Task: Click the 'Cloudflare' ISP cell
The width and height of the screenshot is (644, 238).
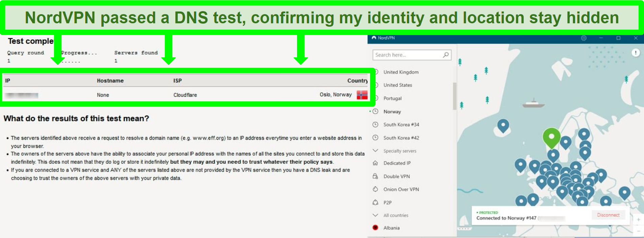Action: (x=185, y=95)
